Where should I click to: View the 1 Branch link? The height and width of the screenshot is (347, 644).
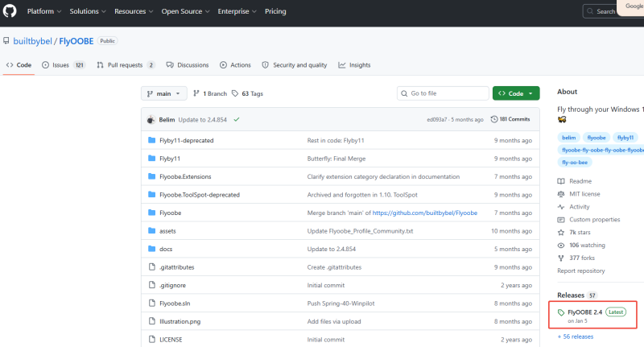[x=210, y=93]
